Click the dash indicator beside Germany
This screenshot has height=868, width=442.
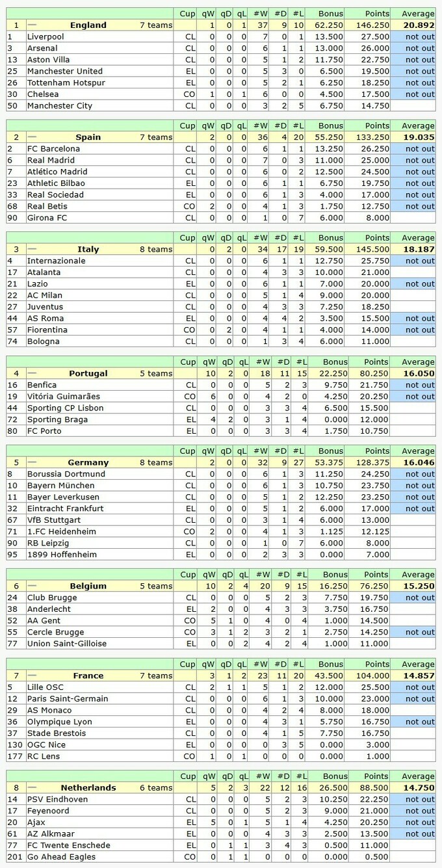[x=32, y=462]
